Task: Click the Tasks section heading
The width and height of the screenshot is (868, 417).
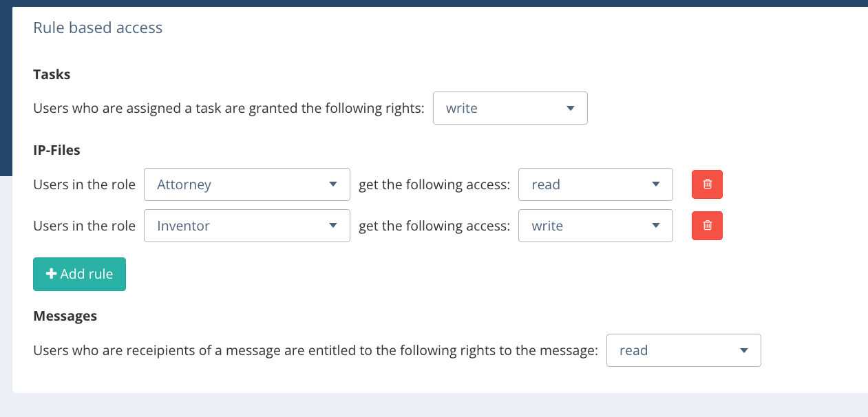Action: point(52,74)
